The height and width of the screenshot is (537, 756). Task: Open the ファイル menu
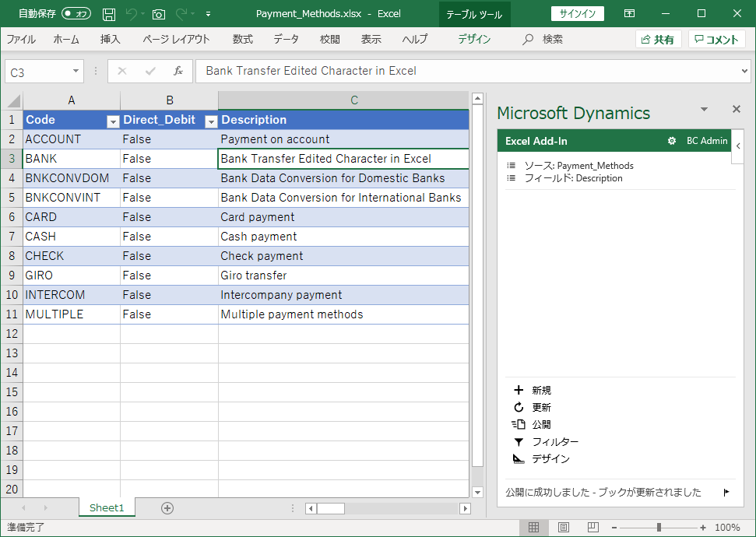pyautogui.click(x=21, y=39)
